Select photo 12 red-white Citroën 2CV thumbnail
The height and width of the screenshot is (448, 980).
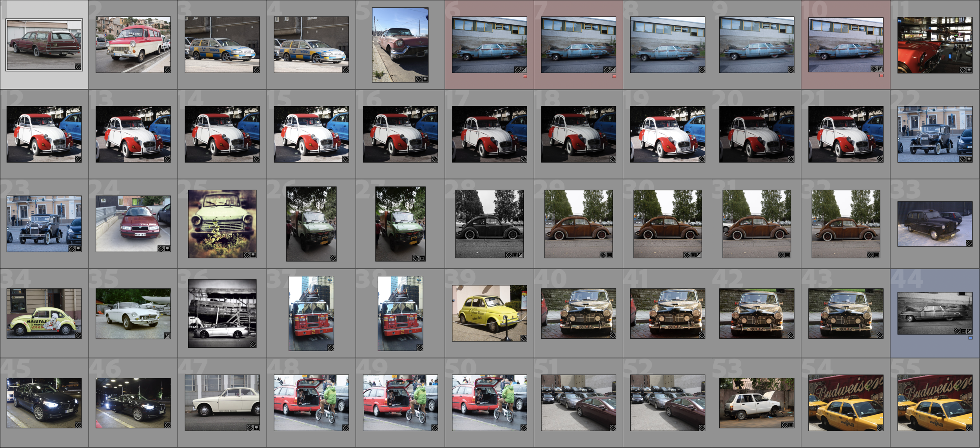44,134
